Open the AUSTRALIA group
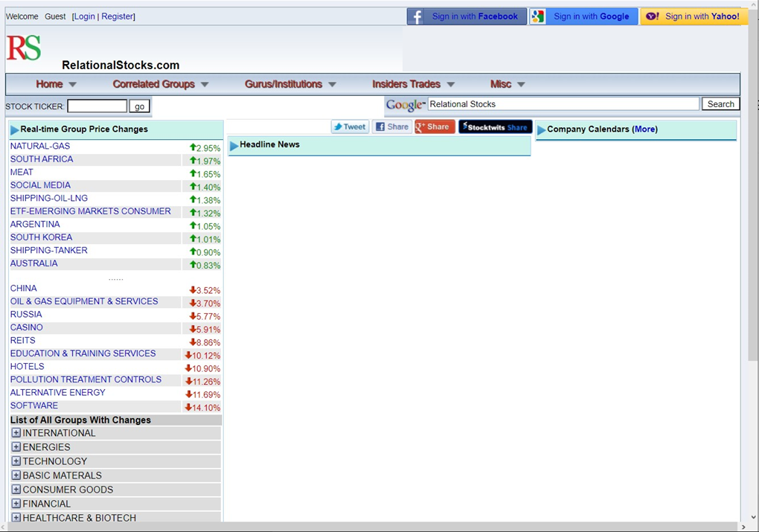The width and height of the screenshot is (759, 532). tap(34, 264)
